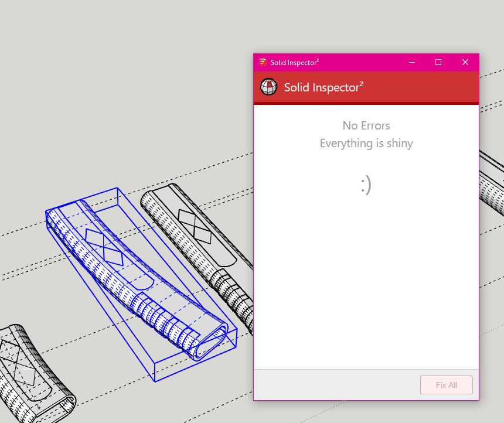
Task: Click the Solid Inspector² red header title
Action: (x=323, y=87)
